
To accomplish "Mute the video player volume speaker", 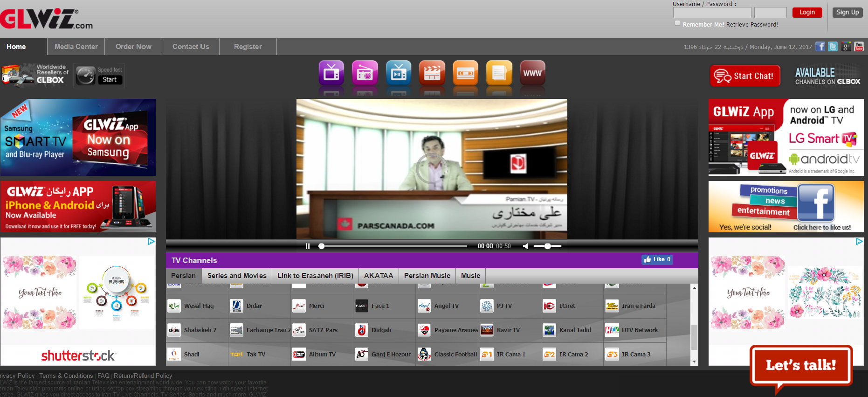I will (525, 246).
